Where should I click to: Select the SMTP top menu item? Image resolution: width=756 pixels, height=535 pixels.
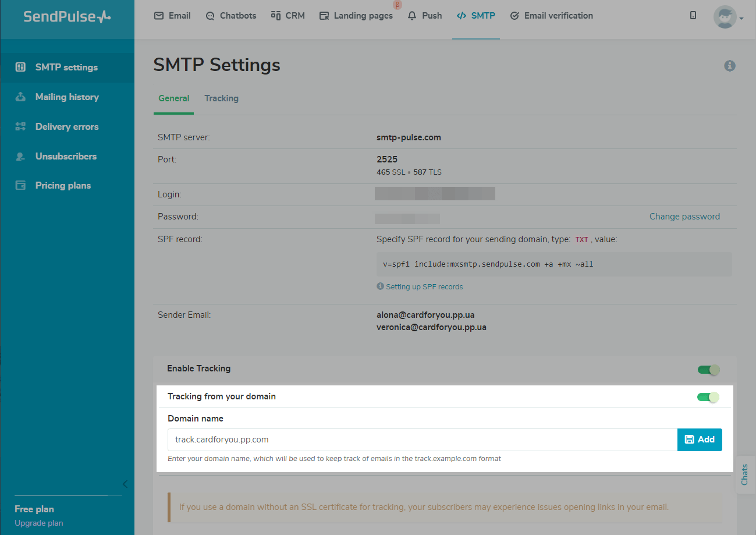coord(476,16)
